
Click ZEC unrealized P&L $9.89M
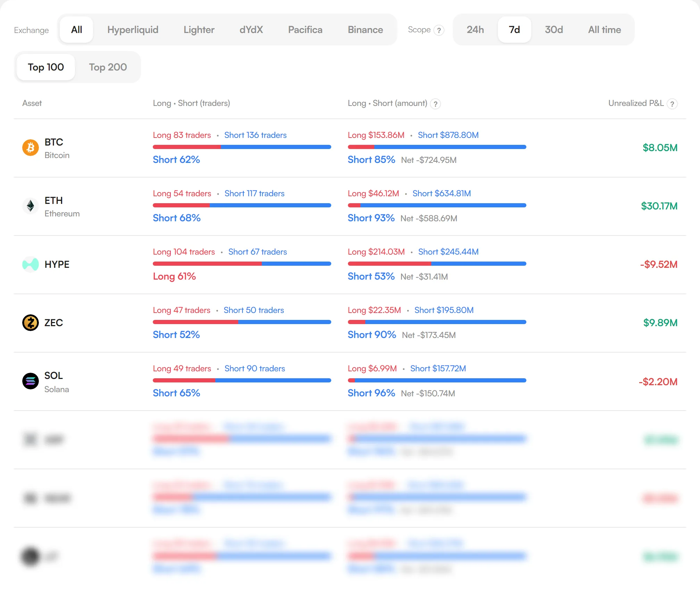[660, 323]
